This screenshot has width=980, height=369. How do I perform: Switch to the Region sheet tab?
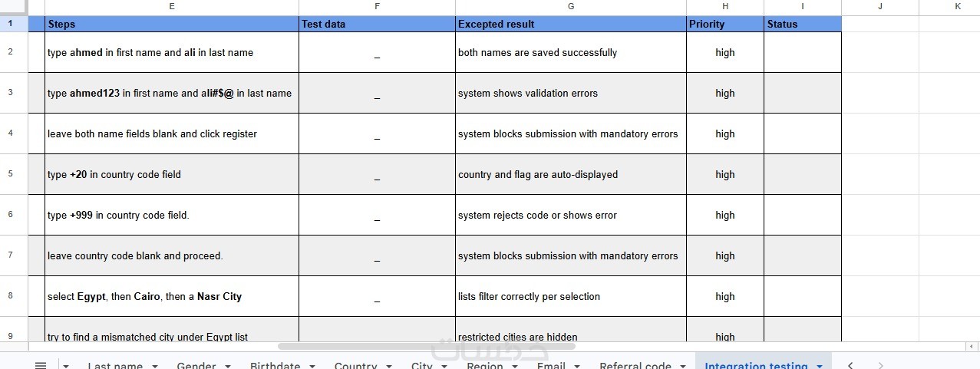(x=485, y=366)
